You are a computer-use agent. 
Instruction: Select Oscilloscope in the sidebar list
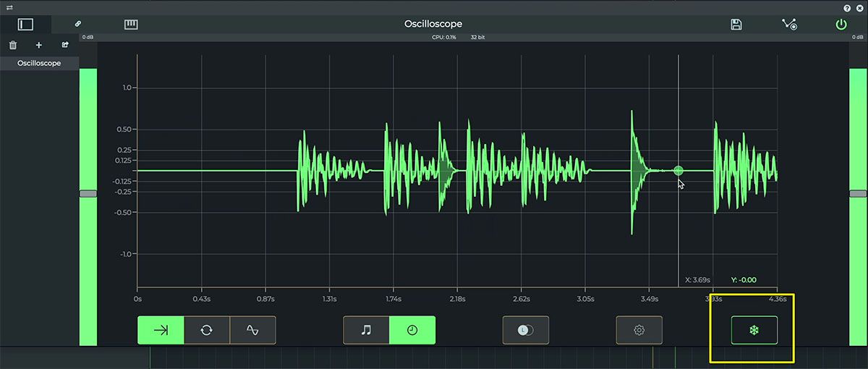pos(39,63)
